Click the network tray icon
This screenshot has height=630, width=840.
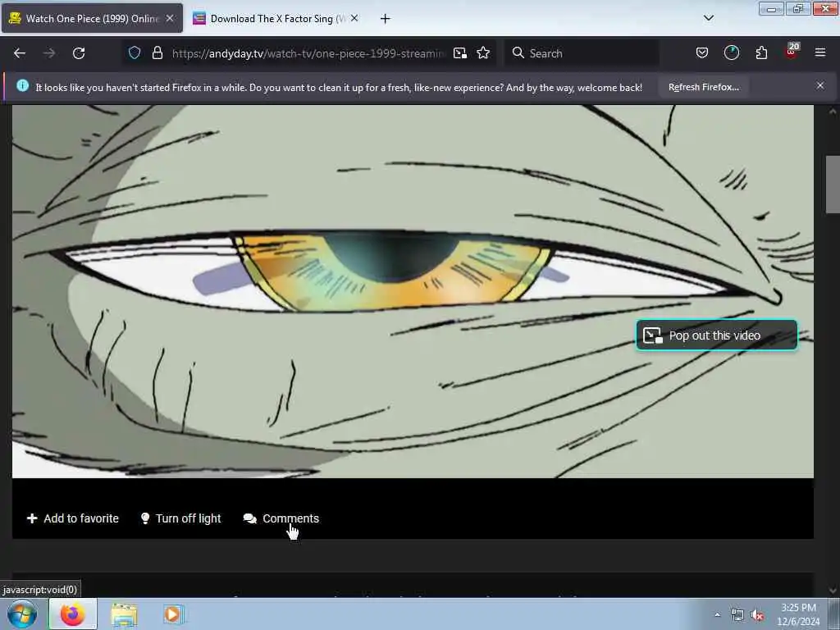coord(737,615)
